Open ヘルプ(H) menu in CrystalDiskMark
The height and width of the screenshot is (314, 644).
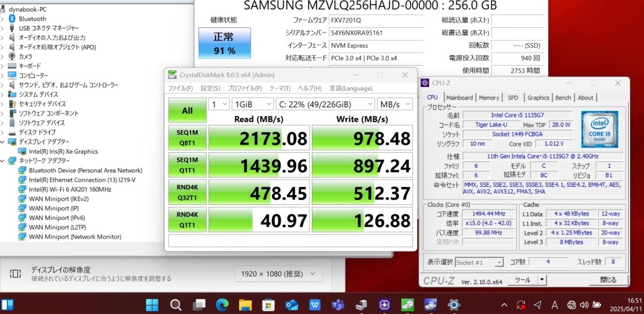(310, 88)
